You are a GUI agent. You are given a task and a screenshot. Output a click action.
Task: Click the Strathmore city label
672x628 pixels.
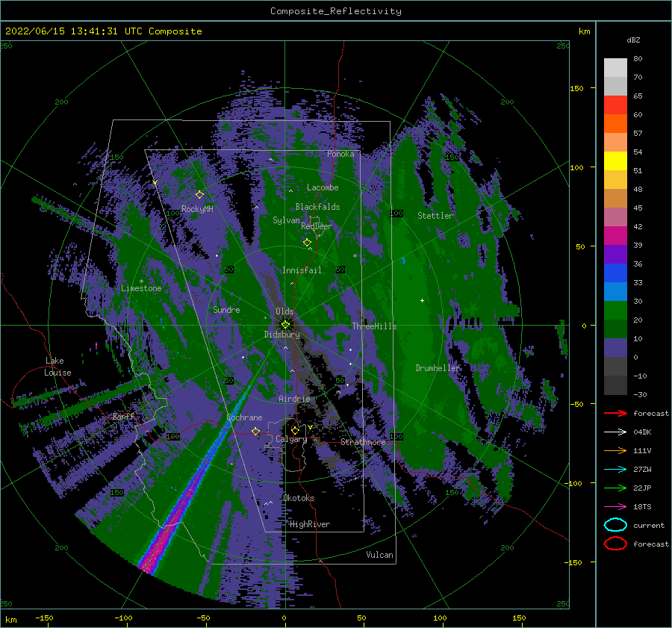click(x=363, y=442)
